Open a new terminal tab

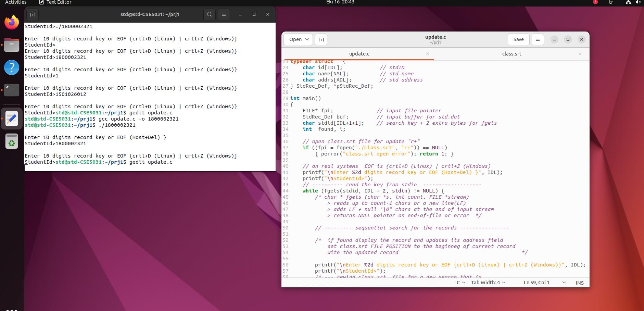click(x=33, y=14)
